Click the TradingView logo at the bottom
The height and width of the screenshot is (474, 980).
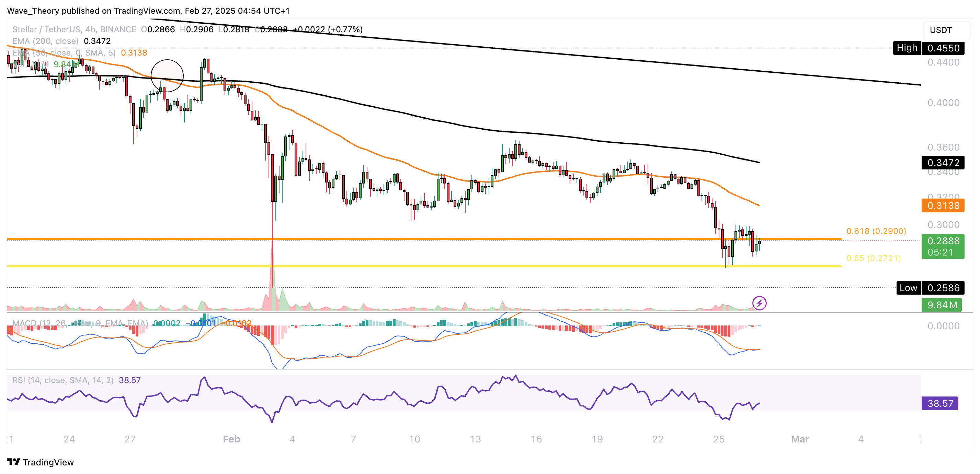(x=40, y=462)
